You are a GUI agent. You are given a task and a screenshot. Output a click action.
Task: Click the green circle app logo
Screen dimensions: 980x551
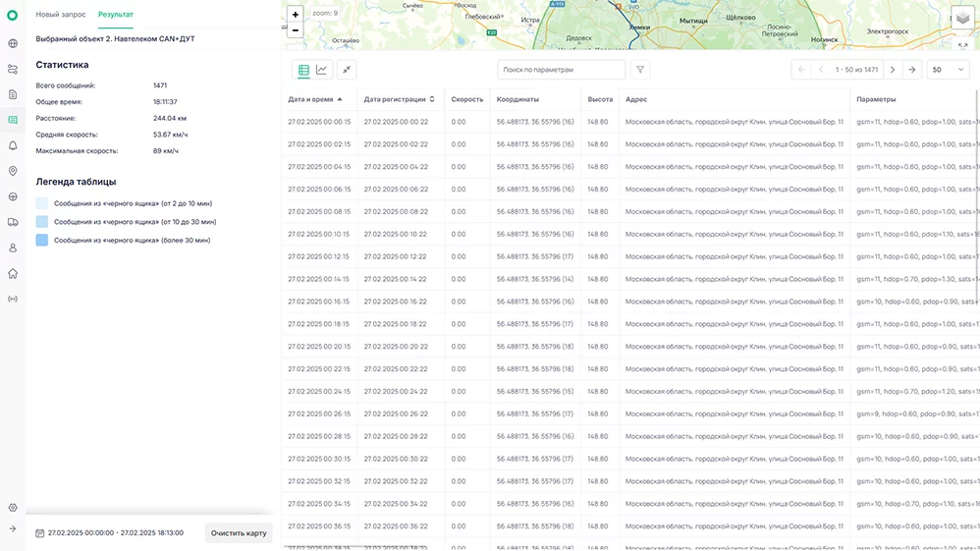coord(13,15)
